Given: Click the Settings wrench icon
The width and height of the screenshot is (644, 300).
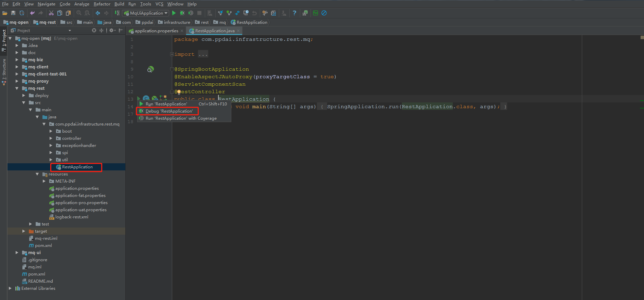Looking at the screenshot, I should (x=265, y=13).
